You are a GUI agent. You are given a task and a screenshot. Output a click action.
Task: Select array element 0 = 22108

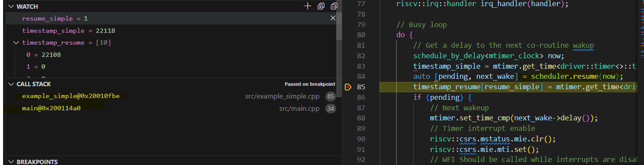coord(171,55)
